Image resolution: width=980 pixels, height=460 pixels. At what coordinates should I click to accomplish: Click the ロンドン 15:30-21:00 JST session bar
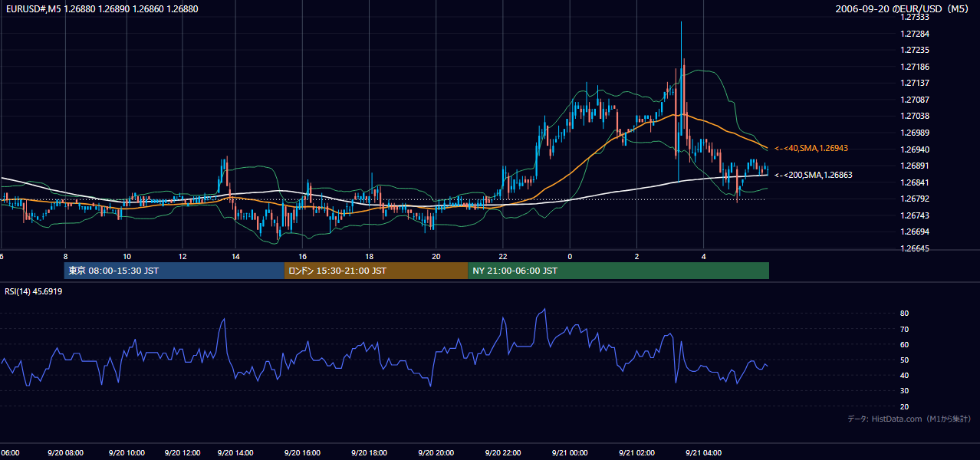coord(376,271)
